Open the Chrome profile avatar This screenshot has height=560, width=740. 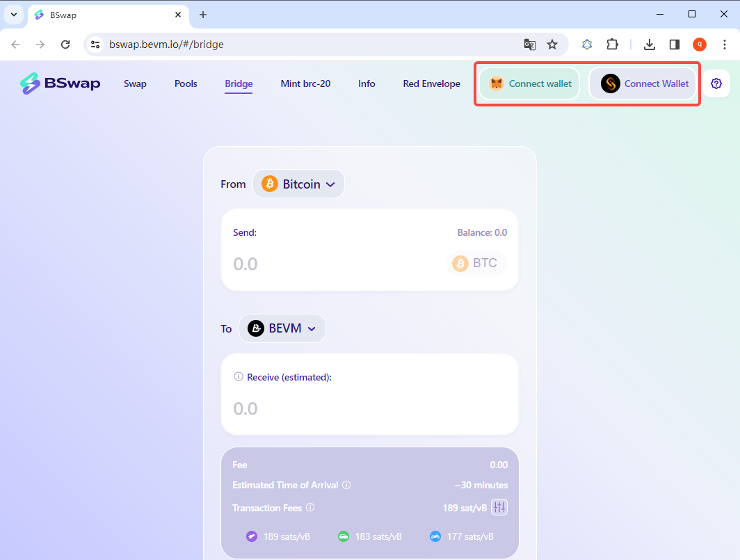(x=700, y=45)
